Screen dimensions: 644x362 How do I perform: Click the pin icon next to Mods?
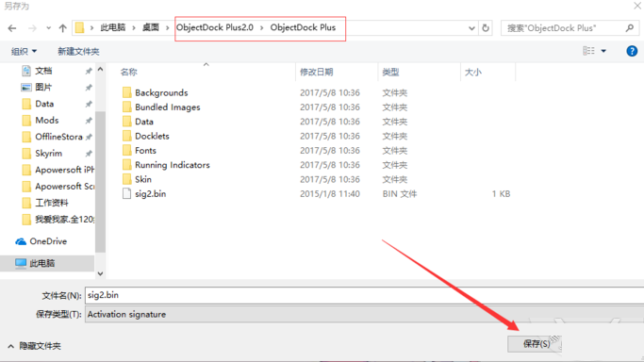click(89, 121)
